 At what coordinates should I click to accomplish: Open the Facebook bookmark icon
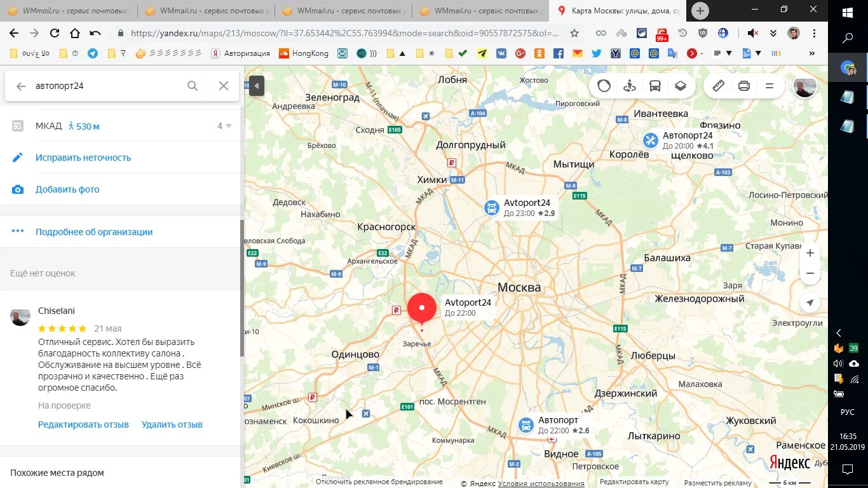558,53
